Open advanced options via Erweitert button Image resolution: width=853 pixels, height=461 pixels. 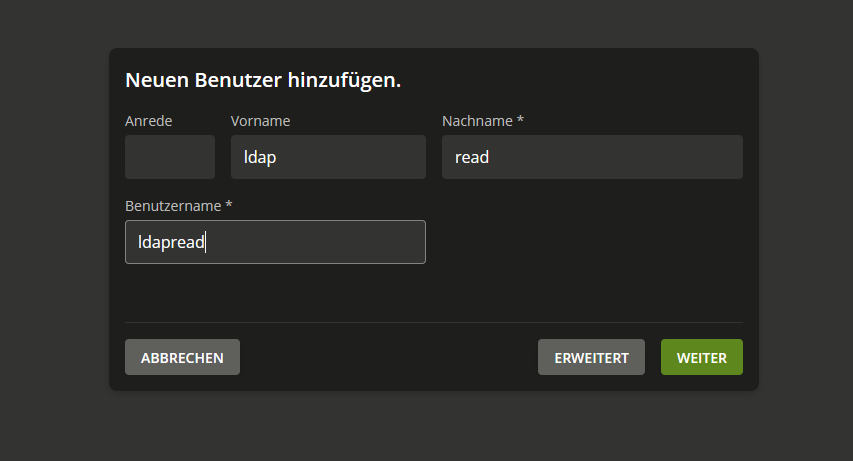[591, 357]
